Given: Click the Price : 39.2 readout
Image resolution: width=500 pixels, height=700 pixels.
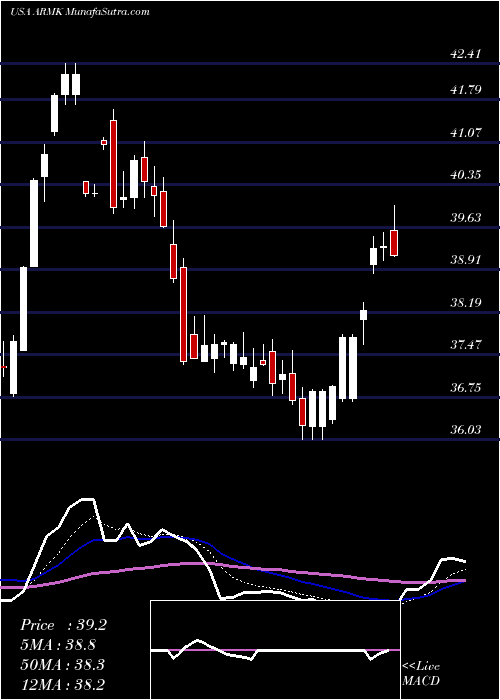Looking at the screenshot, I should pos(63,625).
